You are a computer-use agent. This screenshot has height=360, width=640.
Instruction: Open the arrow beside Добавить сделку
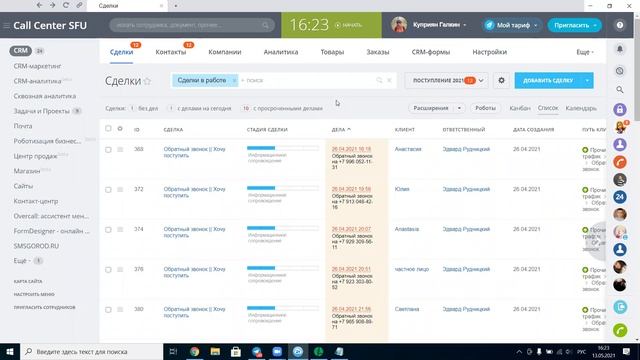coord(587,80)
